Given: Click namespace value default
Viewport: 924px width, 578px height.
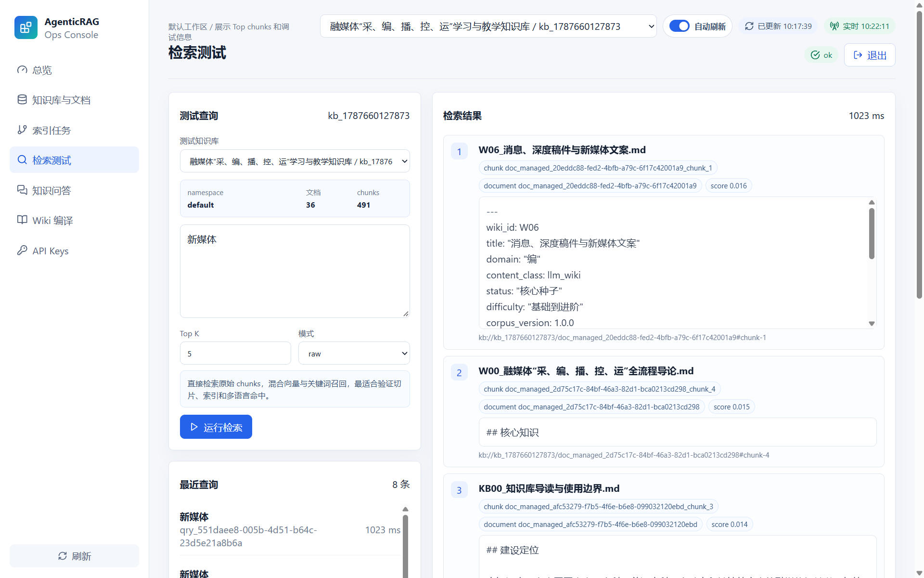Looking at the screenshot, I should (201, 205).
